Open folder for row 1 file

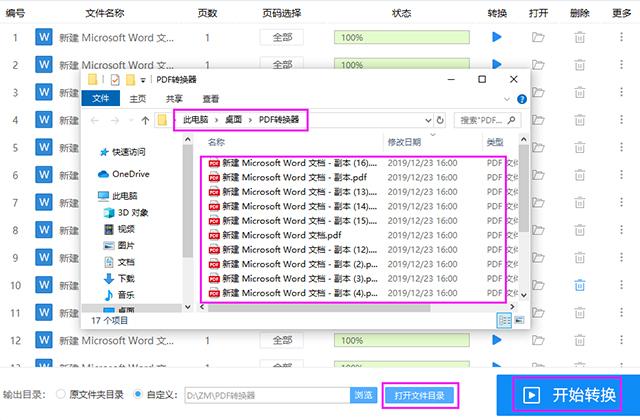point(538,38)
